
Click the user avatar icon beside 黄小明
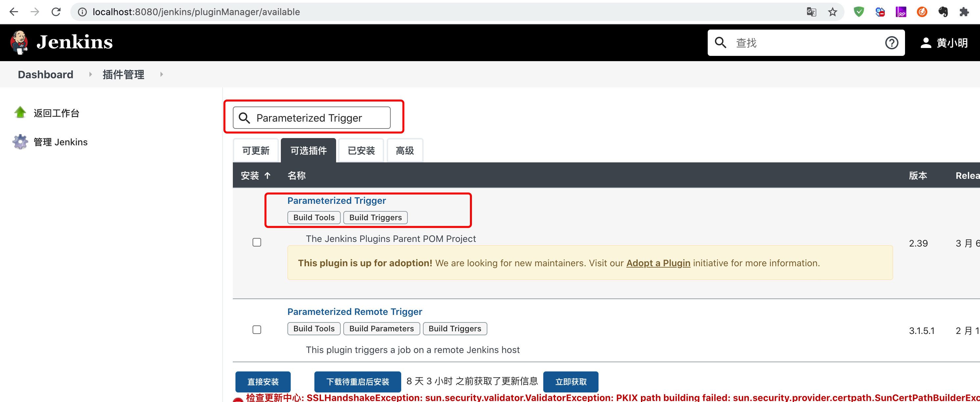pos(926,43)
